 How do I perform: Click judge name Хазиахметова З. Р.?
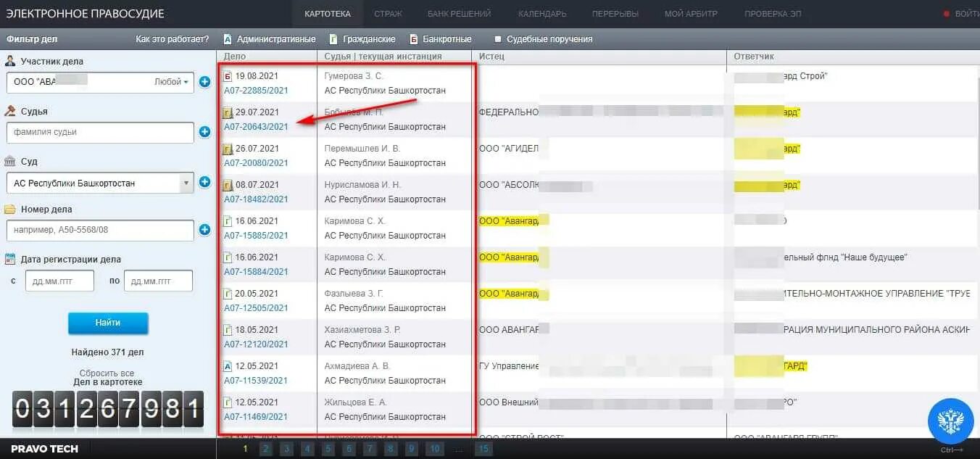tap(362, 330)
